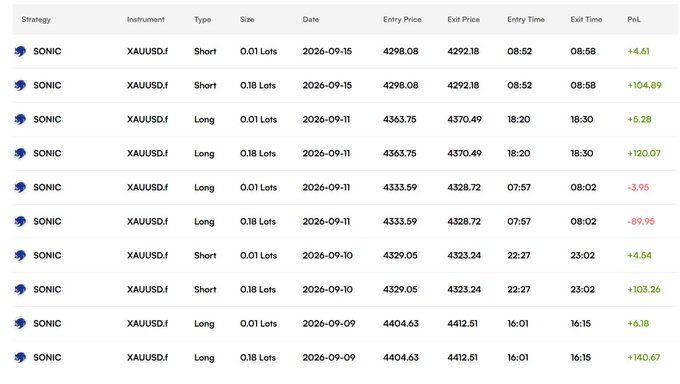Click 0.01 Lots size in the -3.95 row
Image resolution: width=680 pixels, height=384 pixels.
(x=258, y=187)
